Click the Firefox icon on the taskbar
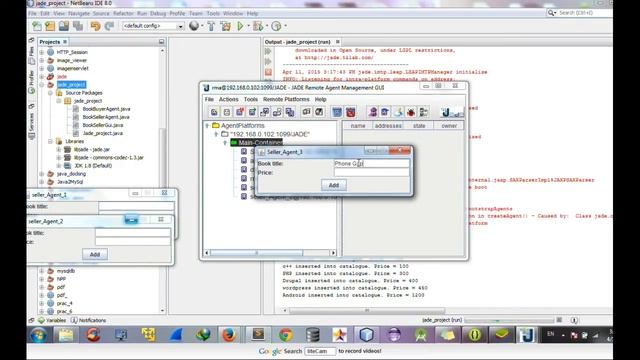 click(229, 336)
